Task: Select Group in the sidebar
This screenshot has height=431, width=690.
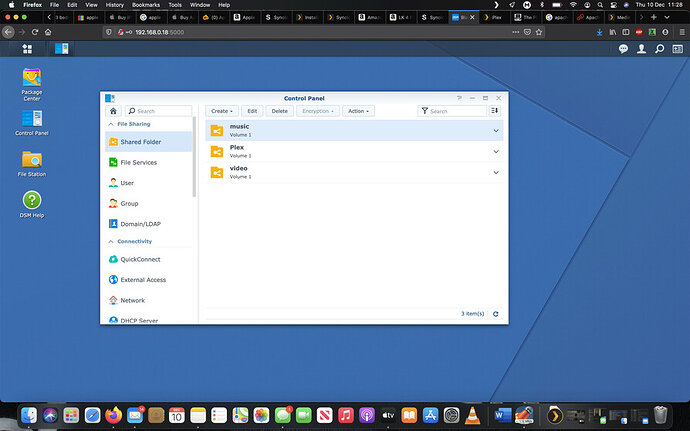Action: tap(149, 203)
